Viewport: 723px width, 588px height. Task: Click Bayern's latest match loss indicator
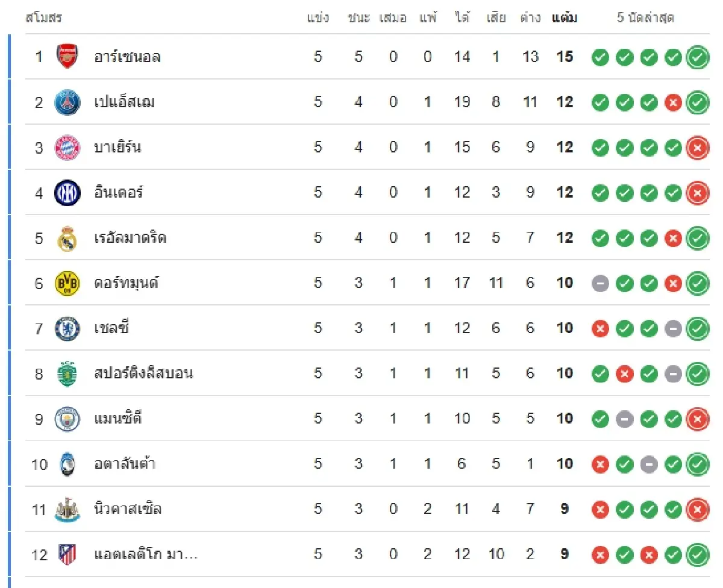(x=697, y=148)
